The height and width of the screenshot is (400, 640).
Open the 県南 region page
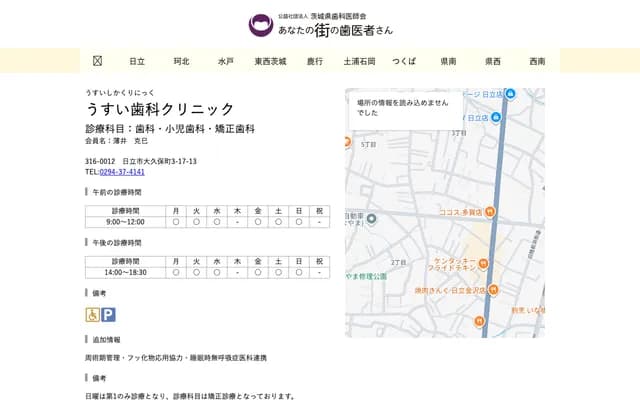(x=448, y=61)
